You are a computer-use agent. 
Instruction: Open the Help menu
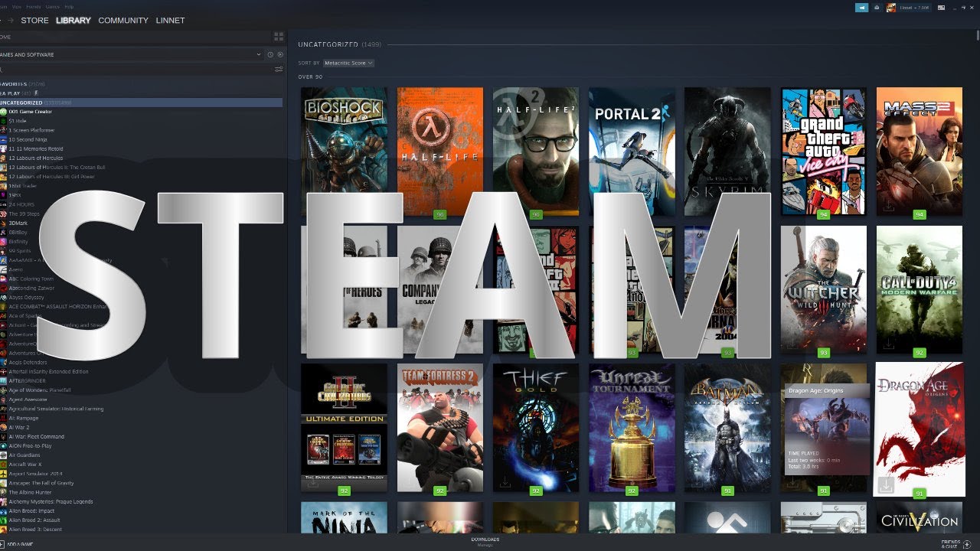69,6
